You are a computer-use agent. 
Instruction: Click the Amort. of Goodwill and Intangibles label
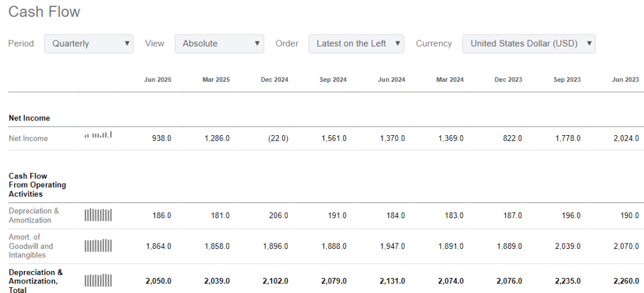(31, 246)
